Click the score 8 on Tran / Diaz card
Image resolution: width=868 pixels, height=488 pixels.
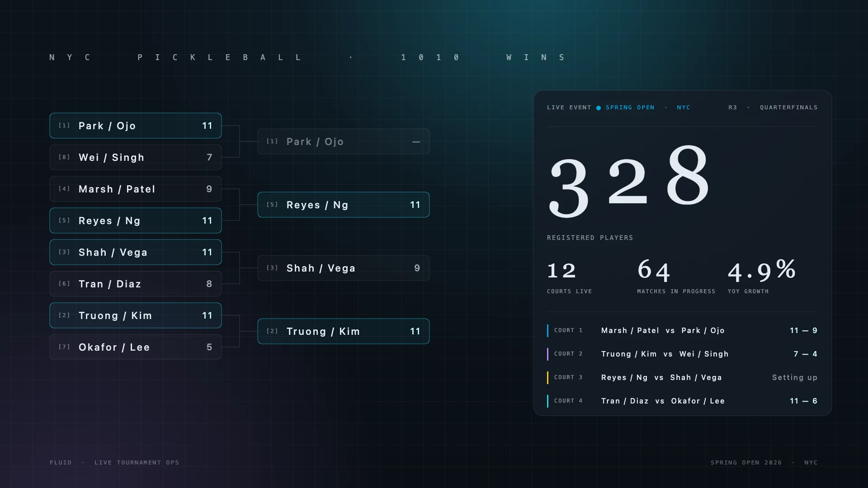[209, 284]
